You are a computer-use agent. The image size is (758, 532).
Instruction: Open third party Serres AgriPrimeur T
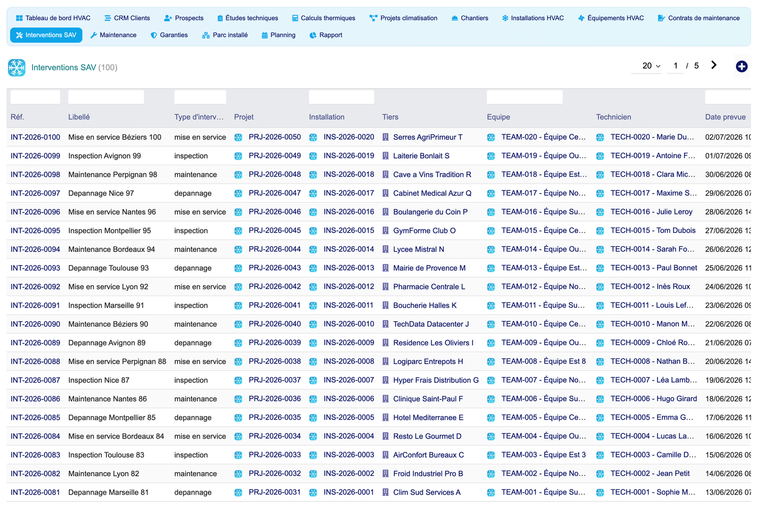coord(428,137)
